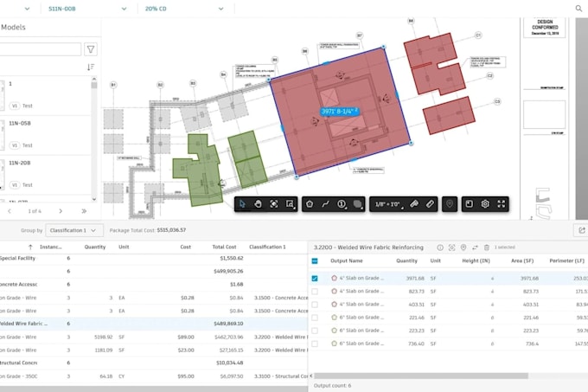
Task: Open the filter funnel in Models panel
Action: pyautogui.click(x=91, y=49)
